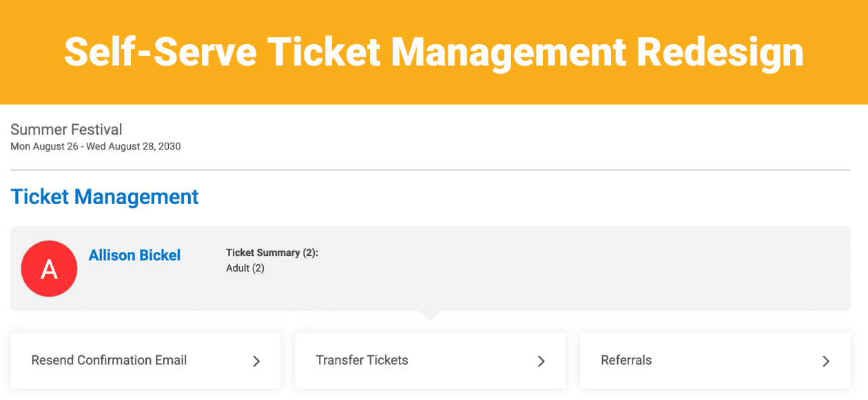Click the Self-Serve Ticket Management Redesign banner title
868x400 pixels.
434,52
